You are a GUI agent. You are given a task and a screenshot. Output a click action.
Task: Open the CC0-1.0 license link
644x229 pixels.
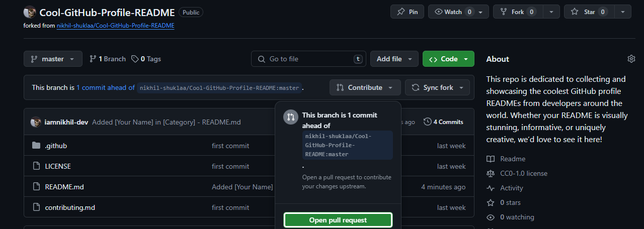(523, 173)
